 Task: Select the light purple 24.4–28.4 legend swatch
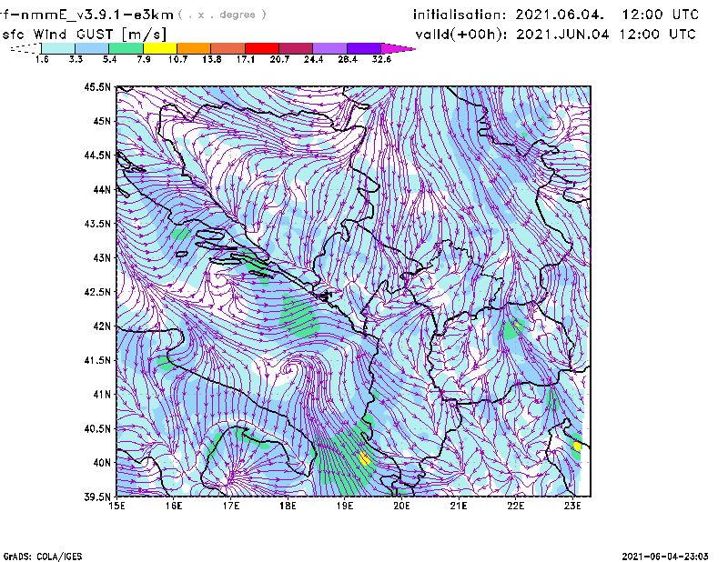pyautogui.click(x=329, y=48)
